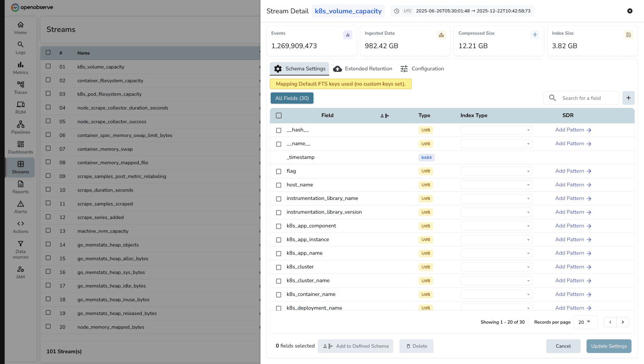Image resolution: width=644 pixels, height=364 pixels.
Task: Switch to the Extended Retention tab
Action: (362, 68)
